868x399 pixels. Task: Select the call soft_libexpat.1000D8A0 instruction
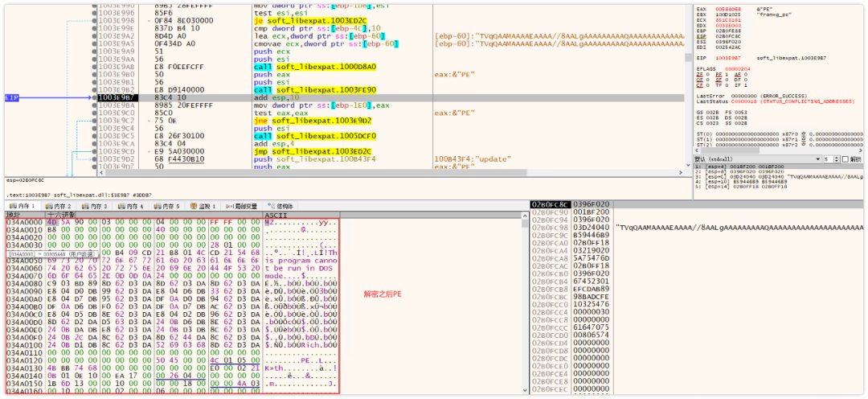(x=315, y=67)
